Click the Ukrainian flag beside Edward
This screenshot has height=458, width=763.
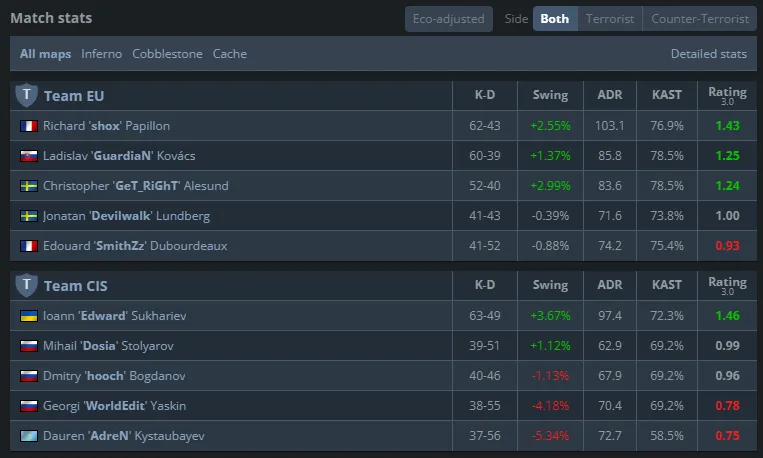(28, 316)
